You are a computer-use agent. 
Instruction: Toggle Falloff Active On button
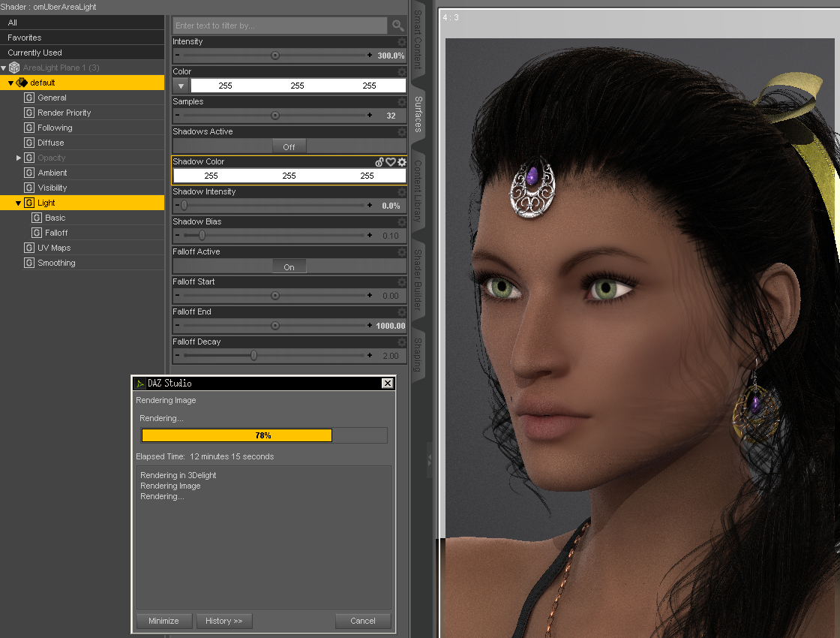pos(289,266)
